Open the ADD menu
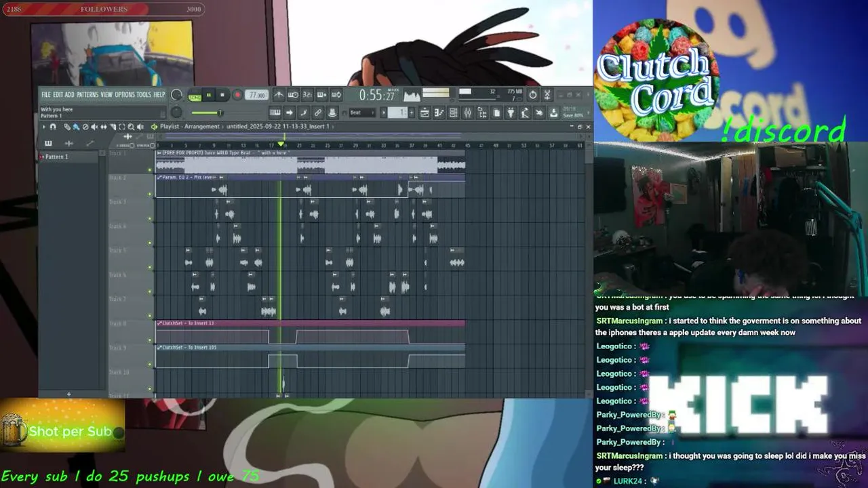Image resolution: width=868 pixels, height=488 pixels. pyautogui.click(x=69, y=95)
